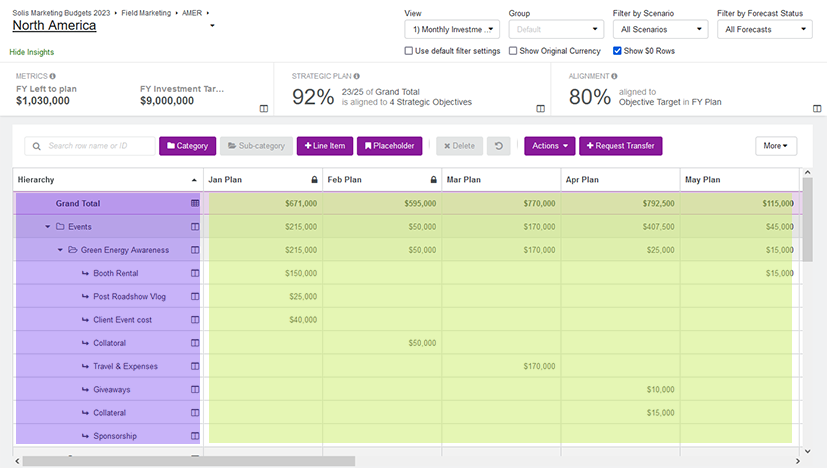Click the Metrics info icon
The width and height of the screenshot is (827, 468).
(x=53, y=77)
